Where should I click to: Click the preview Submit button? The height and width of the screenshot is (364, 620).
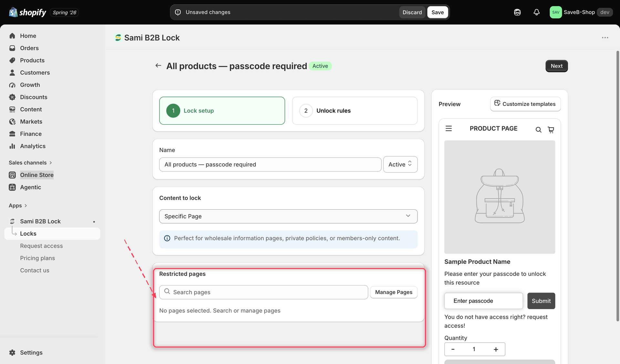(541, 301)
